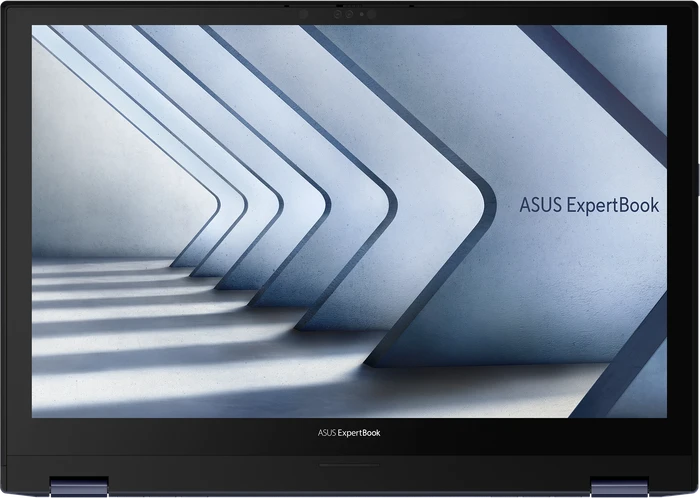Click the ASUS ExpertBook text on the wallpaper
The width and height of the screenshot is (700, 498).
tap(589, 205)
